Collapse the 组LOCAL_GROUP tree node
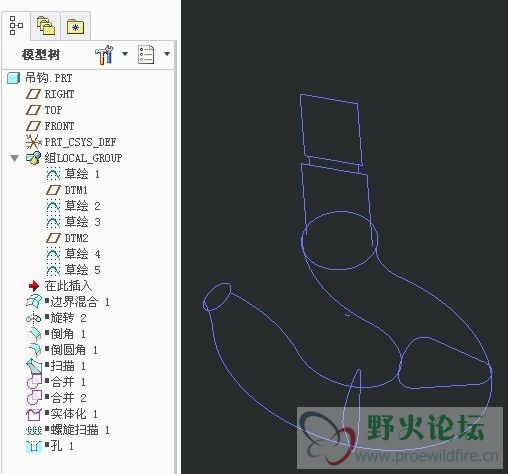This screenshot has height=474, width=508. [14, 158]
